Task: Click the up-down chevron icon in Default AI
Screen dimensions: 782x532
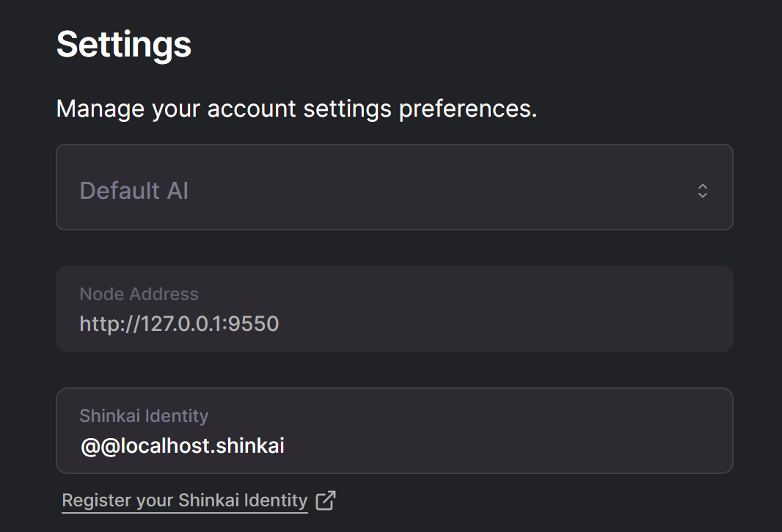Action: [703, 191]
